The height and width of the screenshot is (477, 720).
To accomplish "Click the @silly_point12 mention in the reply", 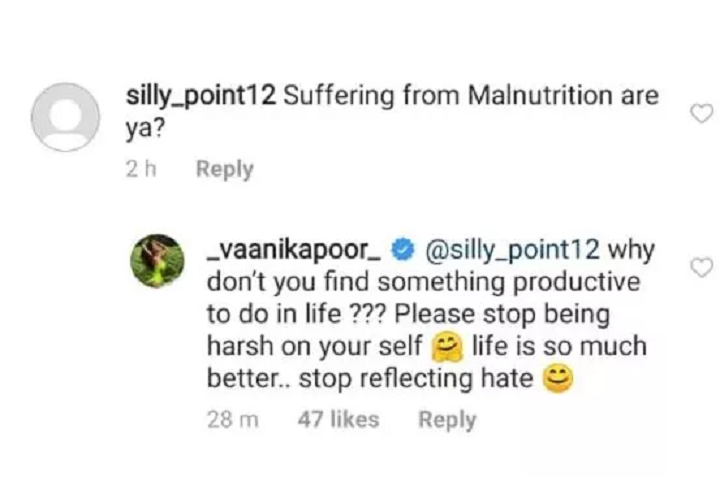I will (514, 246).
